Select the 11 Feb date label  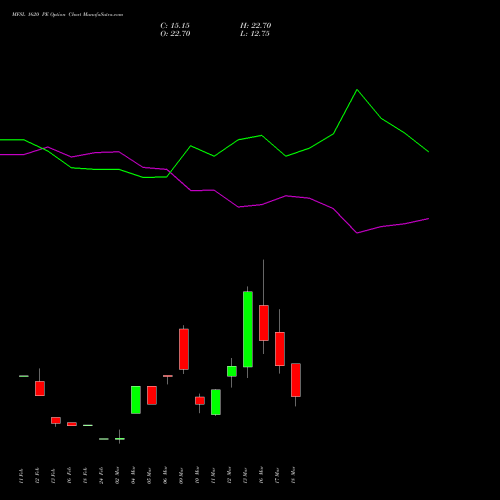(x=21, y=476)
